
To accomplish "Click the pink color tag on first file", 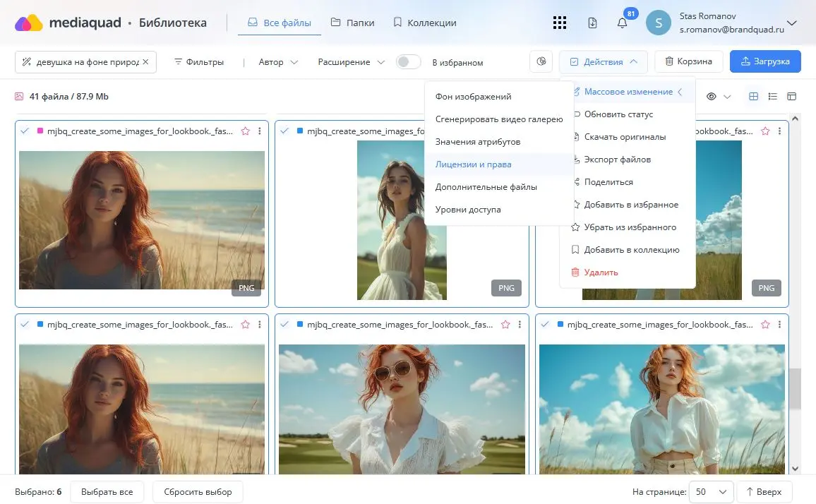I will coord(40,131).
